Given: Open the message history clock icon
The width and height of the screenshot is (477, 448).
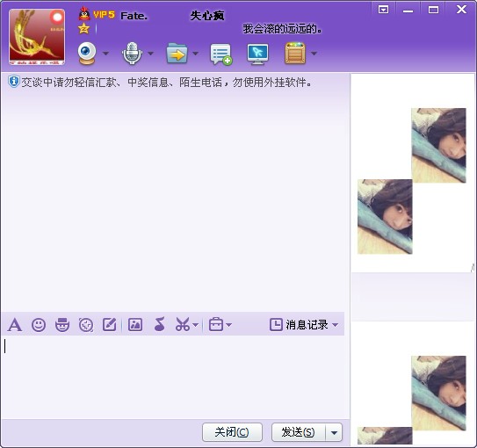Looking at the screenshot, I should click(x=276, y=324).
